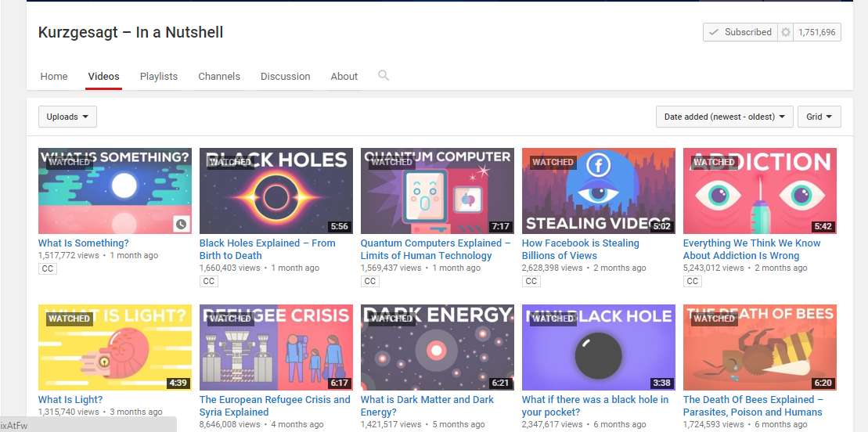The image size is (868, 432).
Task: Open Quantum Computers Explained video title
Action: pyautogui.click(x=436, y=249)
